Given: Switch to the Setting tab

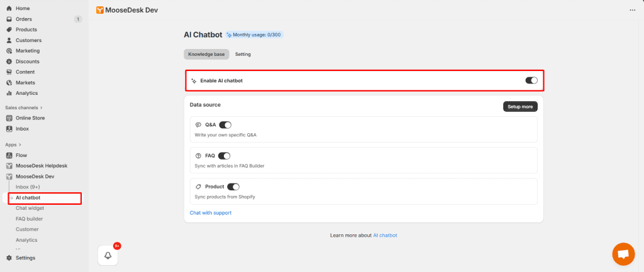Looking at the screenshot, I should pos(243,54).
